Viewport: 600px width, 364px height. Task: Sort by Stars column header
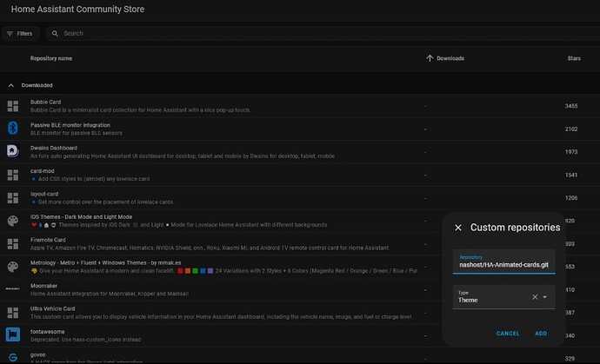(x=574, y=58)
